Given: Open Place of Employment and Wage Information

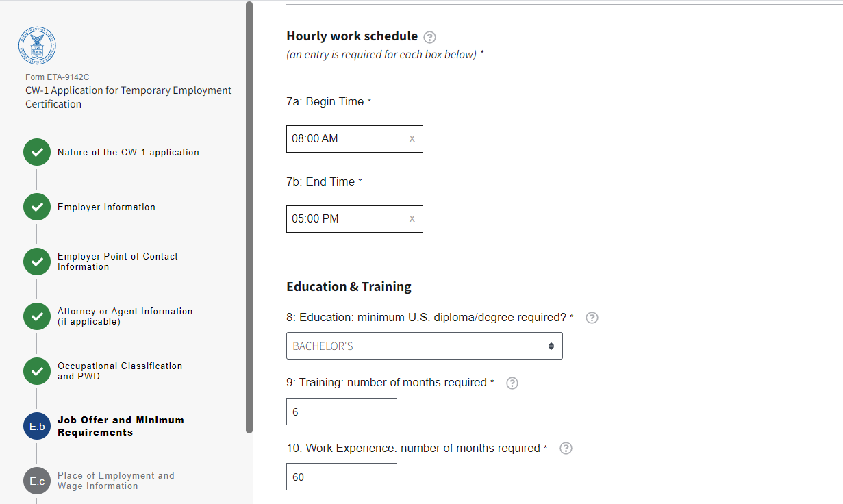Looking at the screenshot, I should coord(116,481).
